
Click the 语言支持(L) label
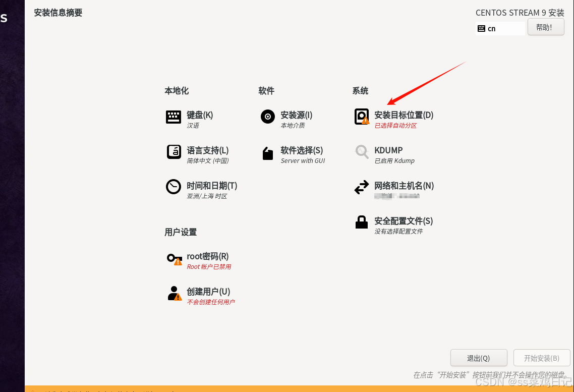click(x=208, y=150)
